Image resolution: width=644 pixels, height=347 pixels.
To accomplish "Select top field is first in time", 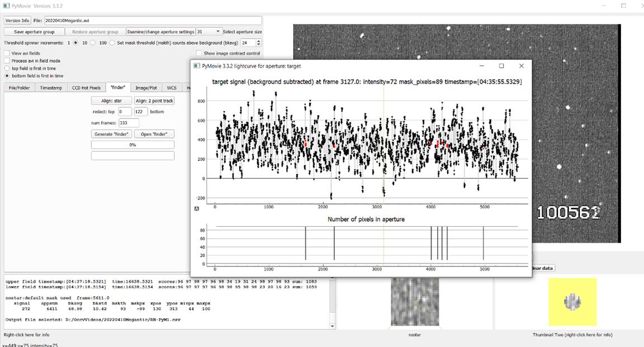I will coord(7,69).
